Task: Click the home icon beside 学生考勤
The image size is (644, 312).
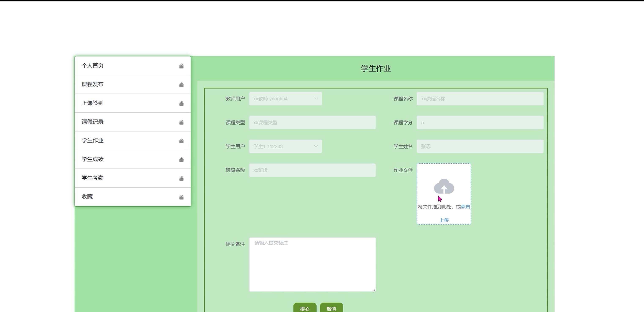Action: point(181,178)
